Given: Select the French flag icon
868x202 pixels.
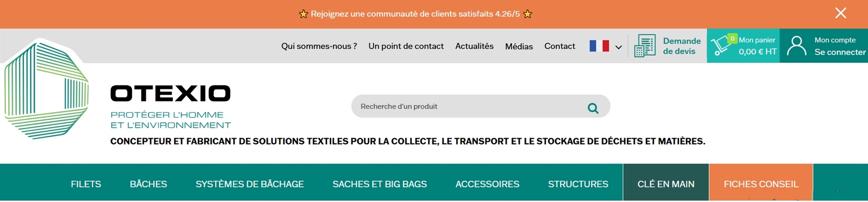Looking at the screenshot, I should (599, 46).
